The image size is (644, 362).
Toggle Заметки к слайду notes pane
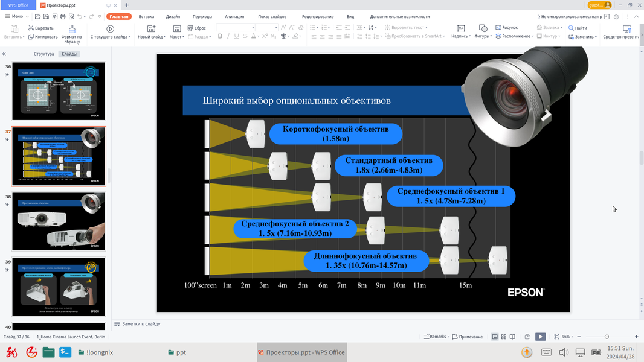click(x=137, y=324)
